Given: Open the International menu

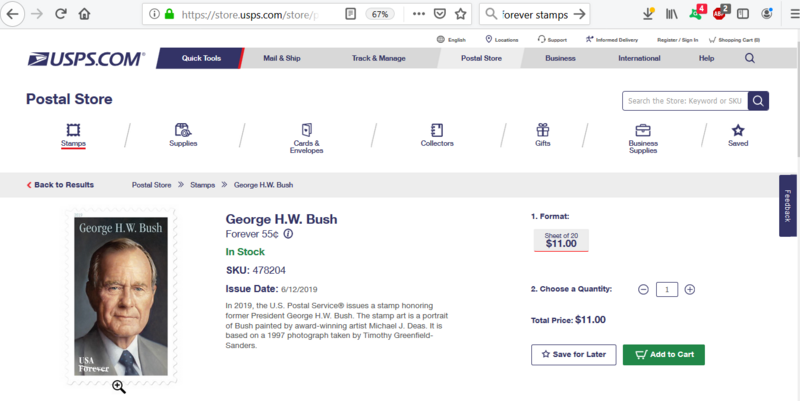Looking at the screenshot, I should point(639,58).
